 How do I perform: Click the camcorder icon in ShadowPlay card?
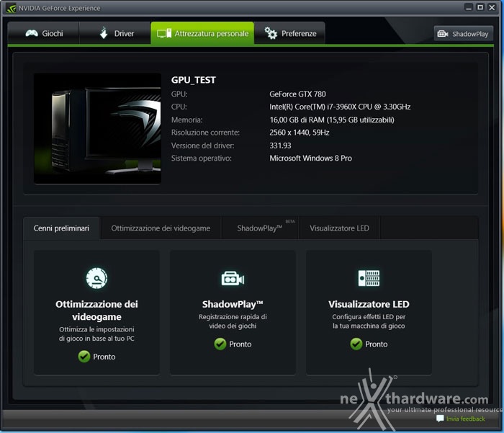pyautogui.click(x=233, y=278)
